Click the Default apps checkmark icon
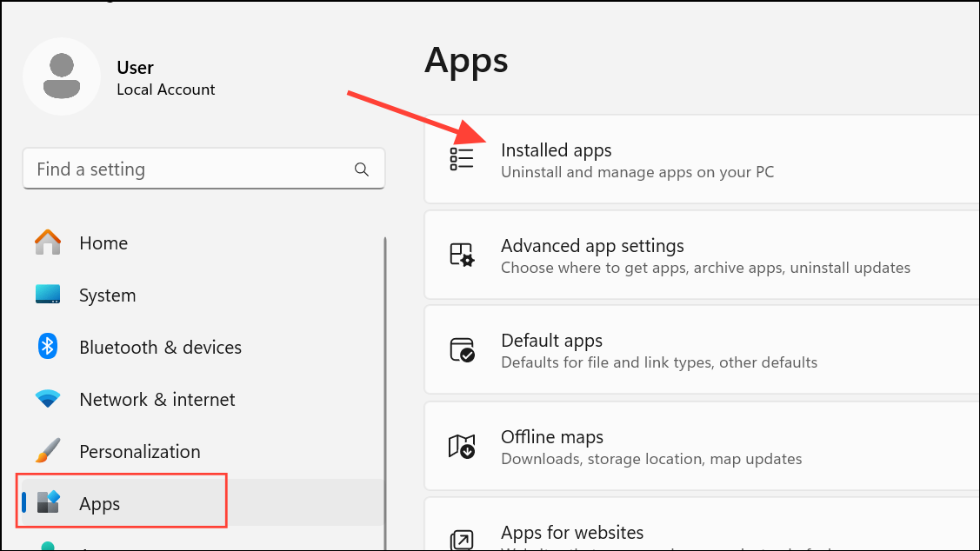Screen dimensions: 980x551 pos(462,350)
